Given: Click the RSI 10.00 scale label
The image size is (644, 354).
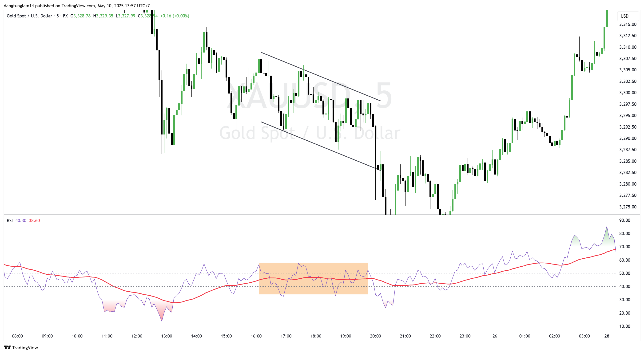Looking at the screenshot, I should [624, 326].
